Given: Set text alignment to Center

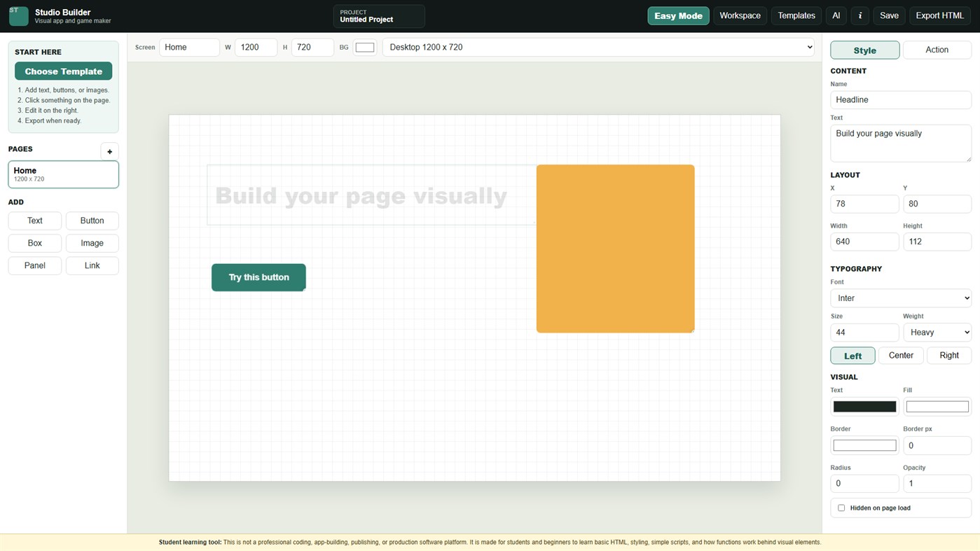Looking at the screenshot, I should tap(901, 356).
